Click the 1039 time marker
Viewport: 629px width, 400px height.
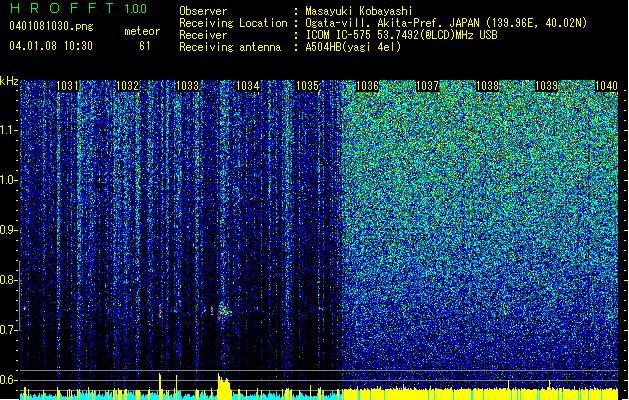[547, 86]
